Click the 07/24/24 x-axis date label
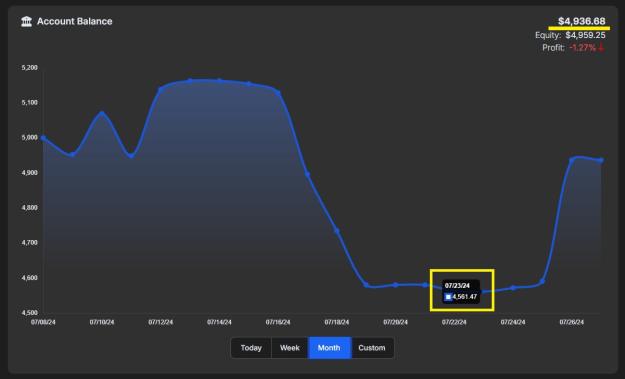The image size is (625, 379). (513, 322)
